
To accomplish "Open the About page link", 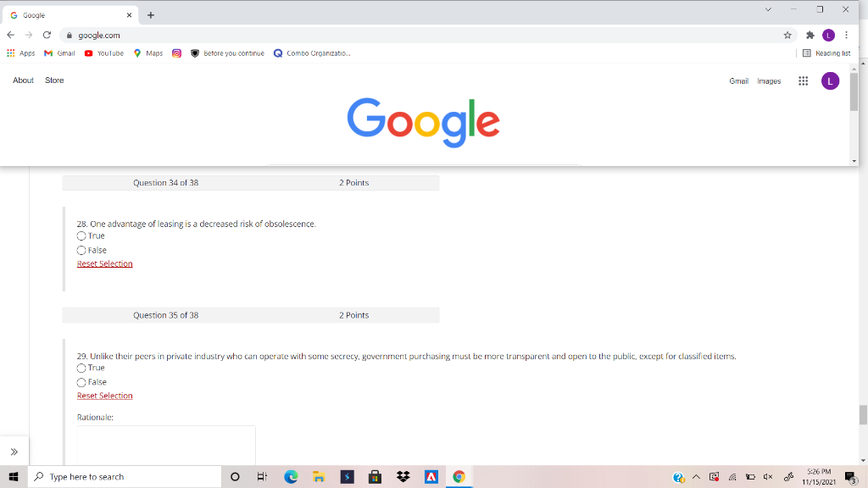I will [22, 80].
